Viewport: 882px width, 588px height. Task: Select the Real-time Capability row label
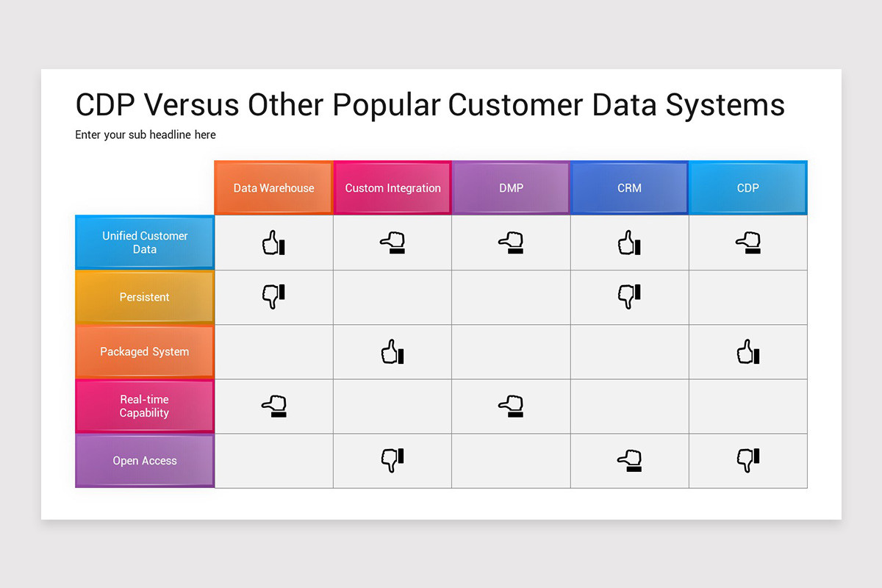tap(145, 406)
